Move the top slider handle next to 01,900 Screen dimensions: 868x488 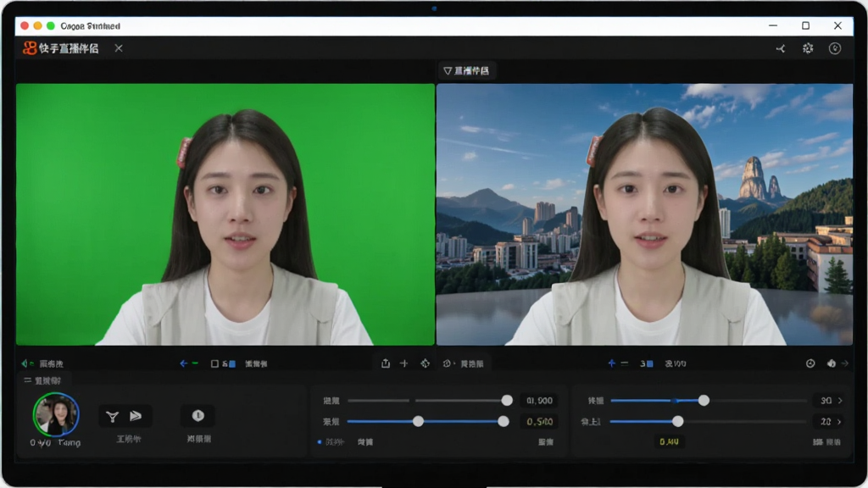507,401
